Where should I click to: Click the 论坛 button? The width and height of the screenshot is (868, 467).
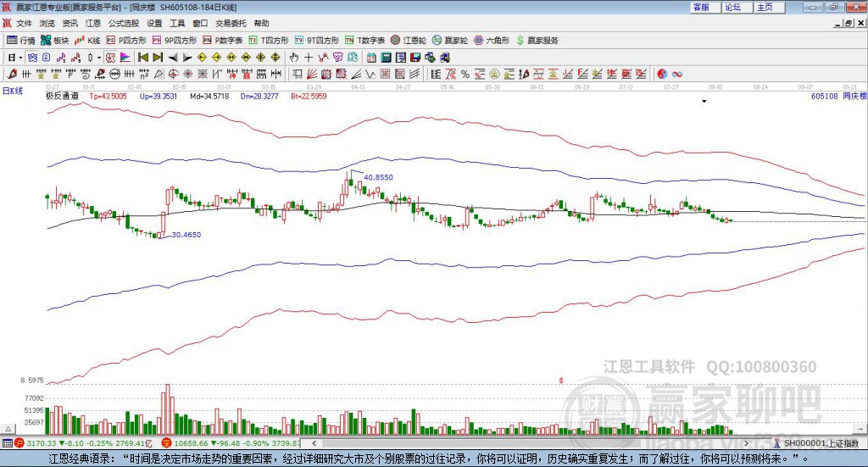(x=737, y=7)
